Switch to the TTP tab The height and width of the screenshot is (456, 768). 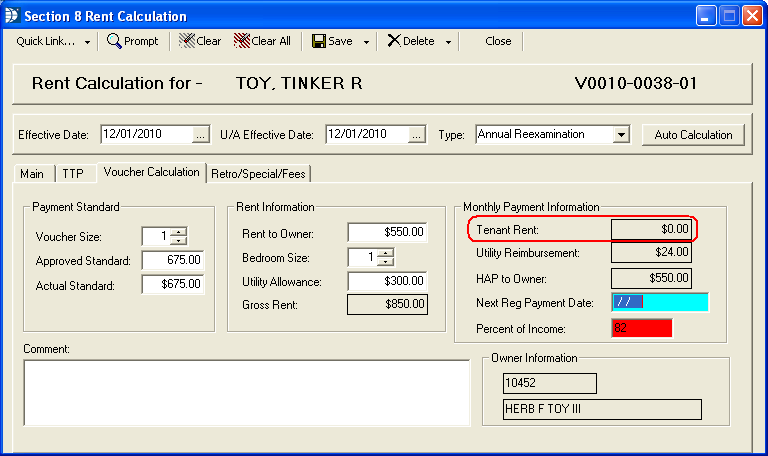tap(73, 174)
